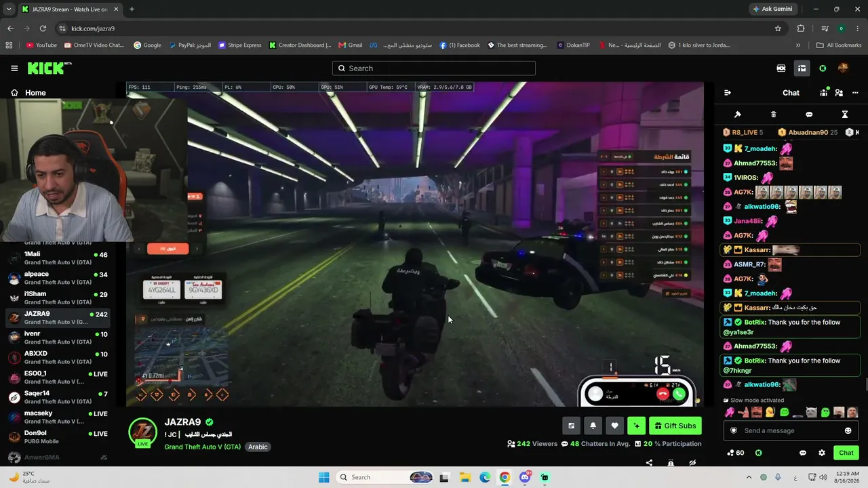Open the chat users list icon

tap(839, 93)
